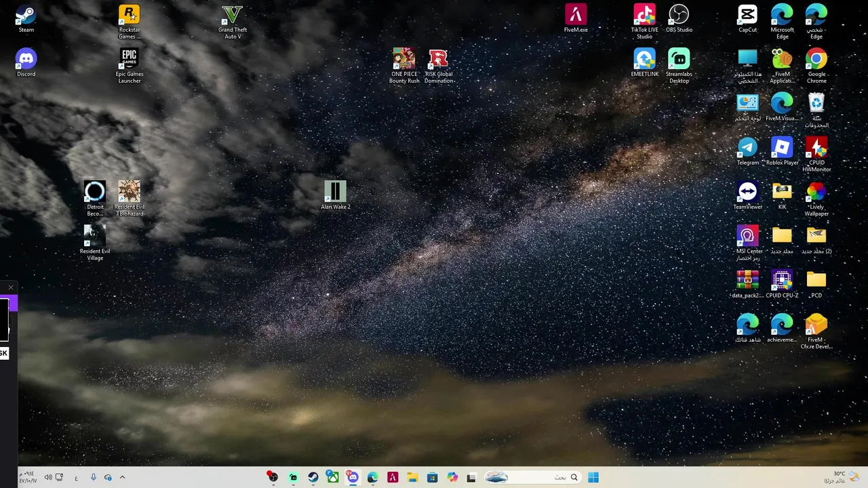Screen dimensions: 868x488
Task: Open Discord from the taskbar
Action: [353, 477]
